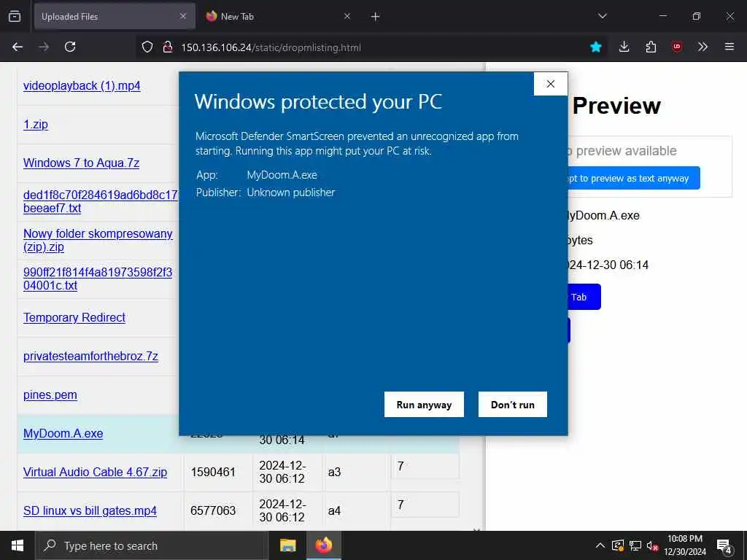Open File Explorer from taskbar
The width and height of the screenshot is (747, 560).
click(287, 545)
